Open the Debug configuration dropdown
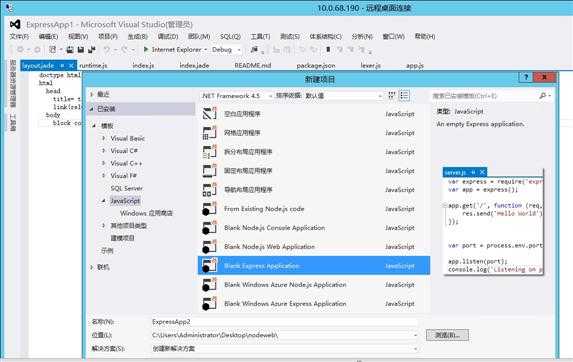The width and height of the screenshot is (573, 362). click(x=239, y=50)
